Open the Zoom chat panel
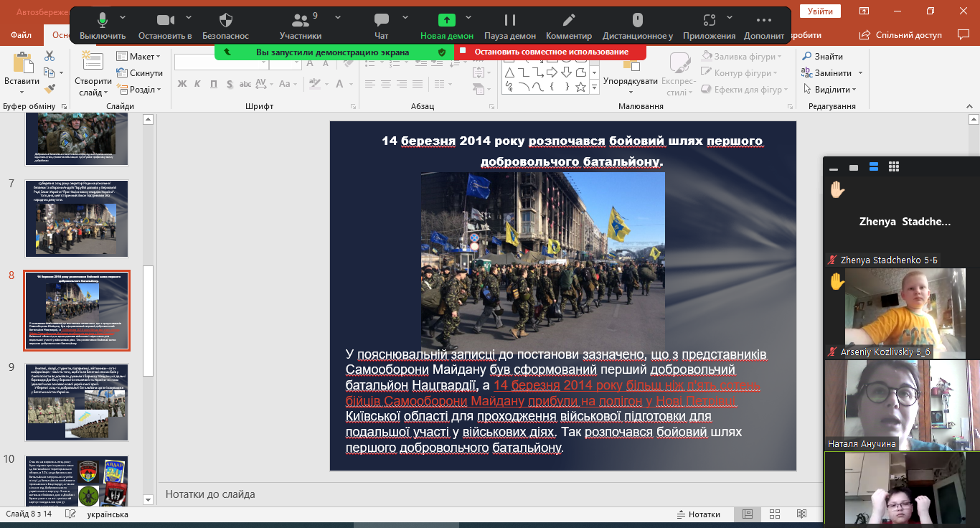This screenshot has width=980, height=528. coord(382,21)
